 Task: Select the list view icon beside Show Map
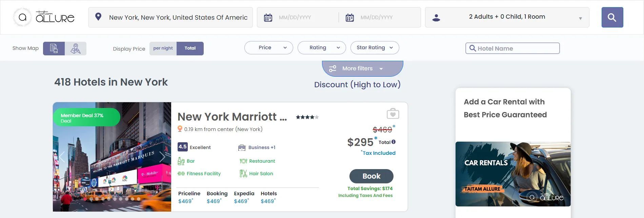[x=54, y=48]
